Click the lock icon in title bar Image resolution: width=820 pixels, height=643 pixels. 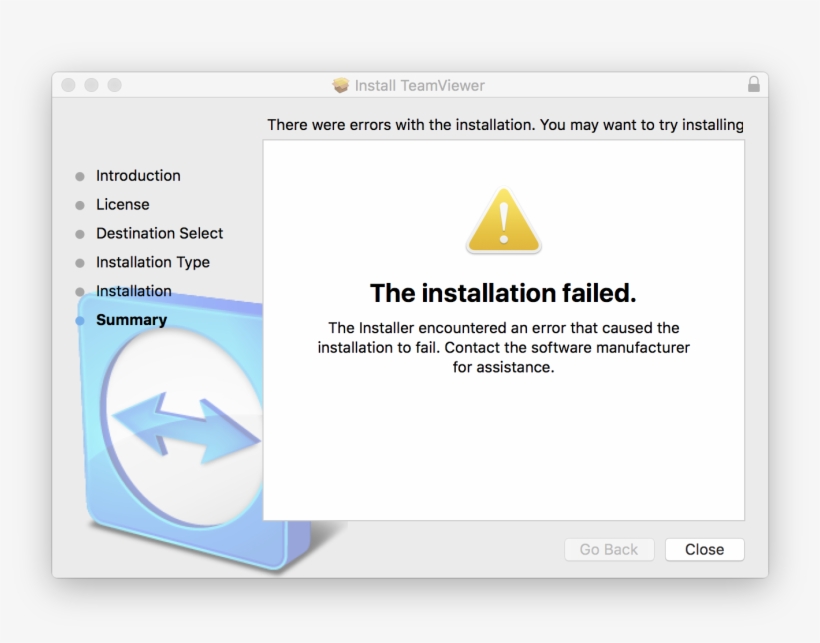754,84
